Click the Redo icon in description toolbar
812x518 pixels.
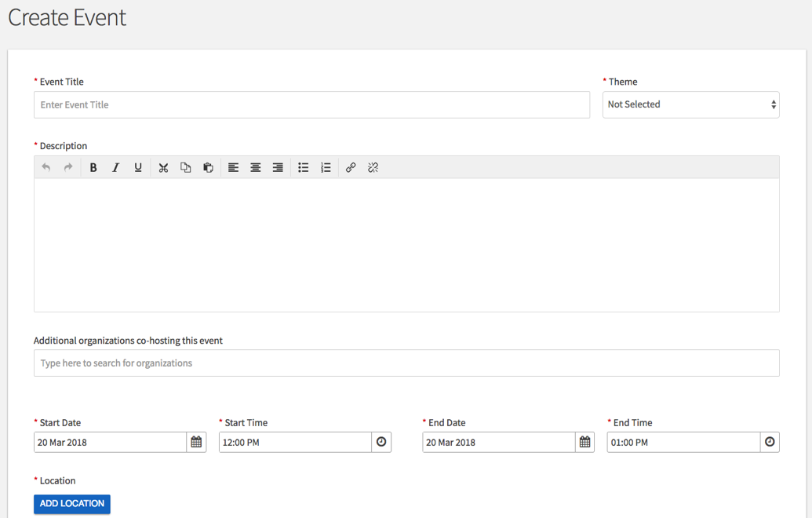pos(68,167)
